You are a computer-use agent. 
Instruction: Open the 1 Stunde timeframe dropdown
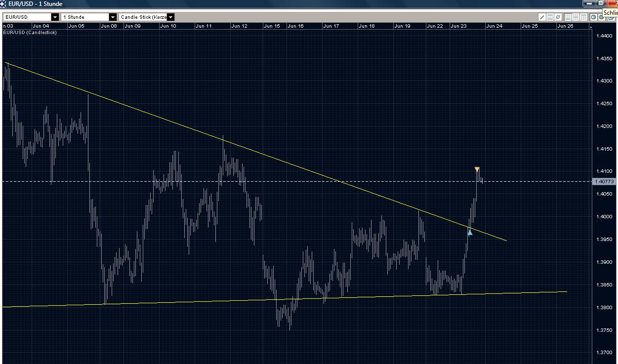[x=113, y=17]
